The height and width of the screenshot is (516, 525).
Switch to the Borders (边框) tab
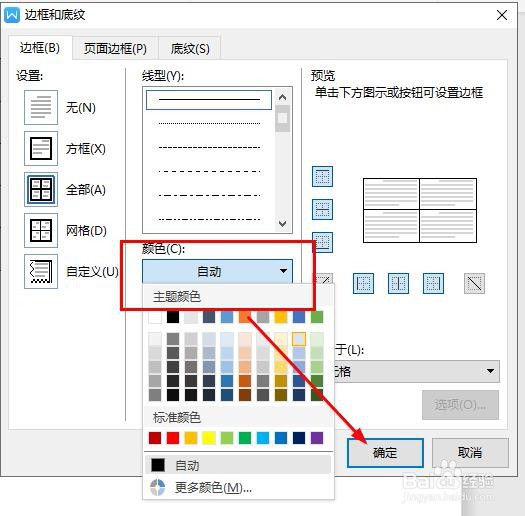40,48
